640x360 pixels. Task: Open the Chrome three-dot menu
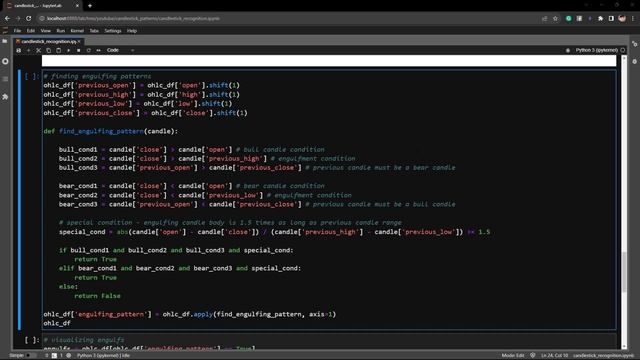tap(633, 18)
